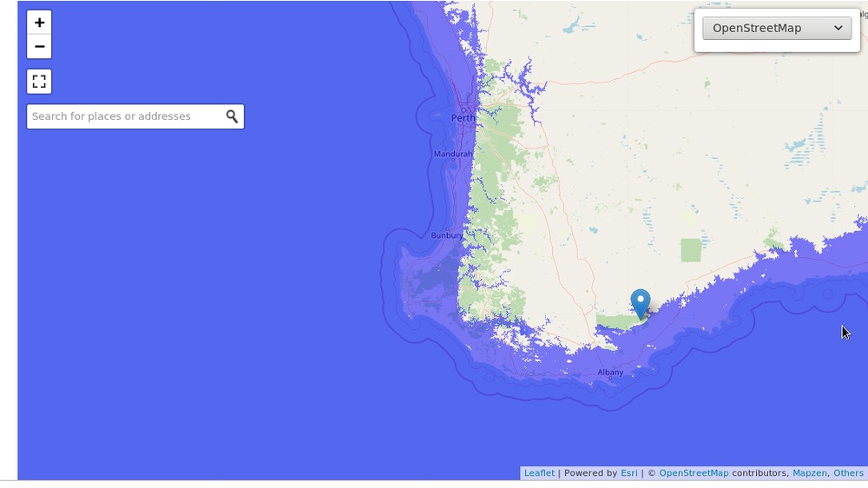This screenshot has height=488, width=868.
Task: Open the Leaflet attribution link
Action: pyautogui.click(x=539, y=473)
